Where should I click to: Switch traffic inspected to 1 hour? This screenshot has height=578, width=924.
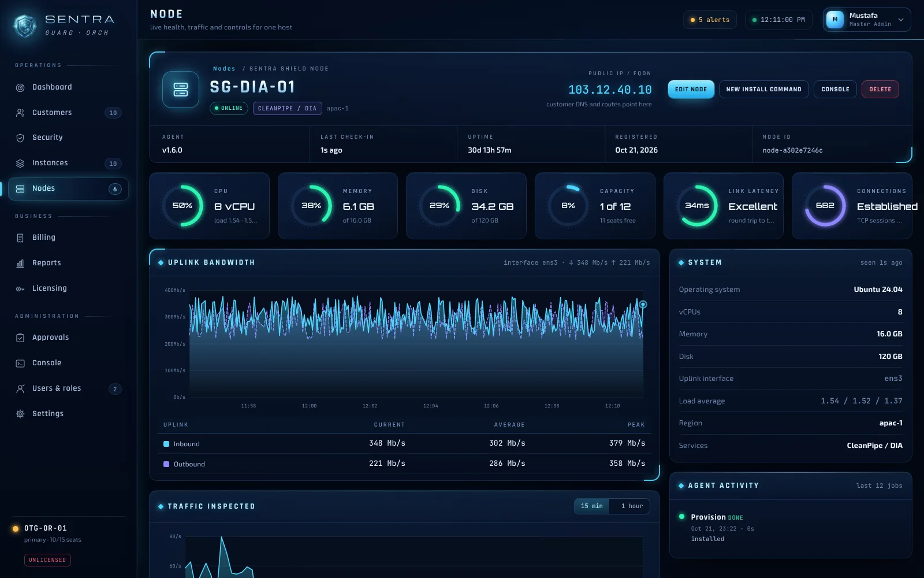pyautogui.click(x=632, y=506)
